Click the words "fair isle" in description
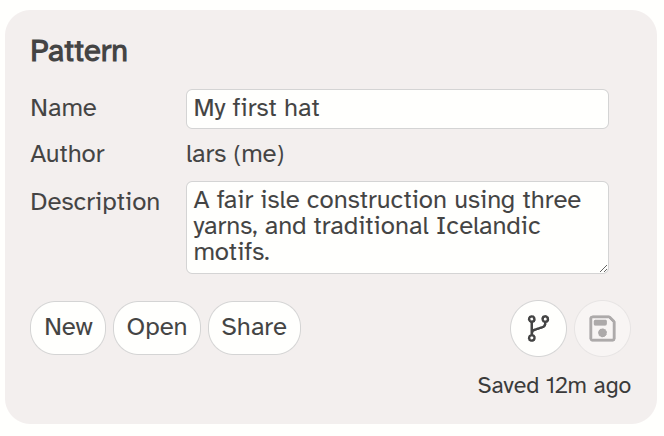The image size is (664, 436). pyautogui.click(x=258, y=200)
